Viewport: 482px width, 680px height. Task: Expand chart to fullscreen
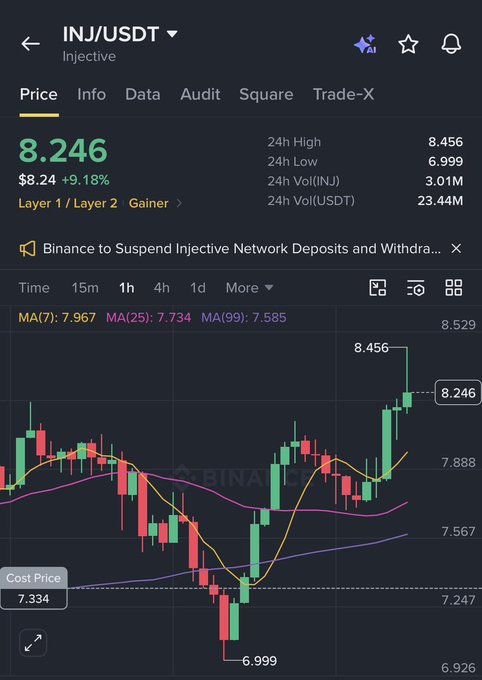(x=33, y=643)
